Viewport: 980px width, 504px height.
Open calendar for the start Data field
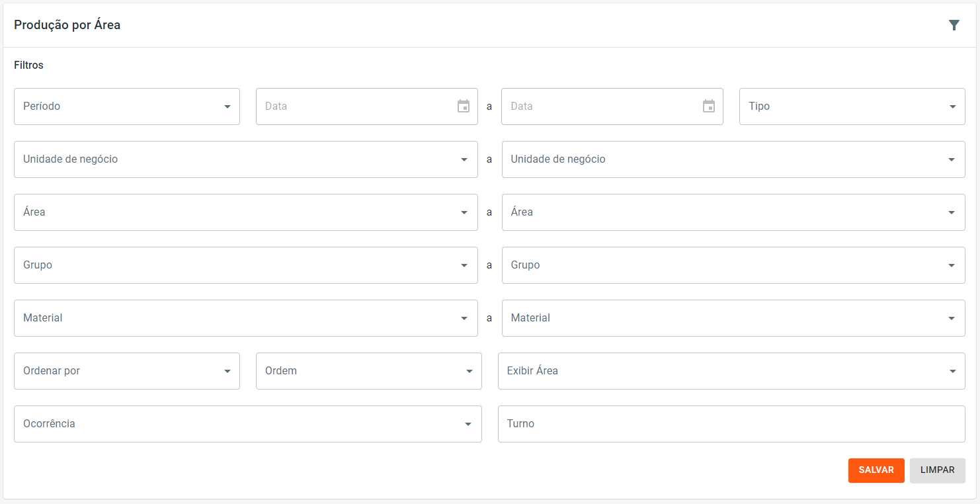(x=464, y=106)
